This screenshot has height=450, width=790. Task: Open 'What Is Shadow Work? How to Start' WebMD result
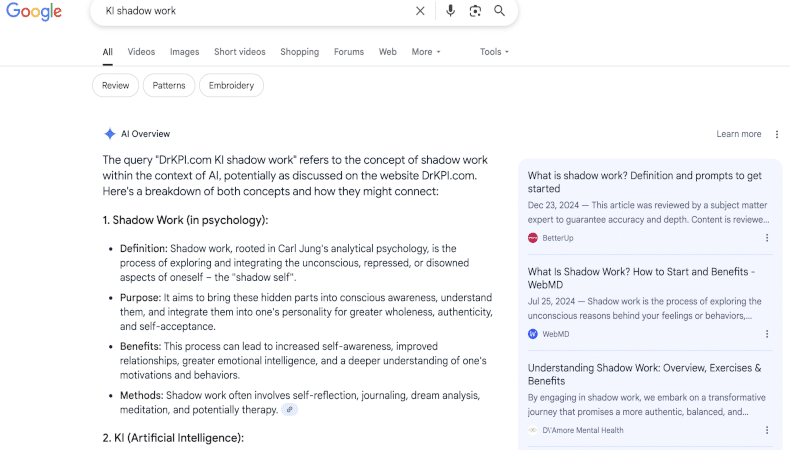(x=641, y=278)
